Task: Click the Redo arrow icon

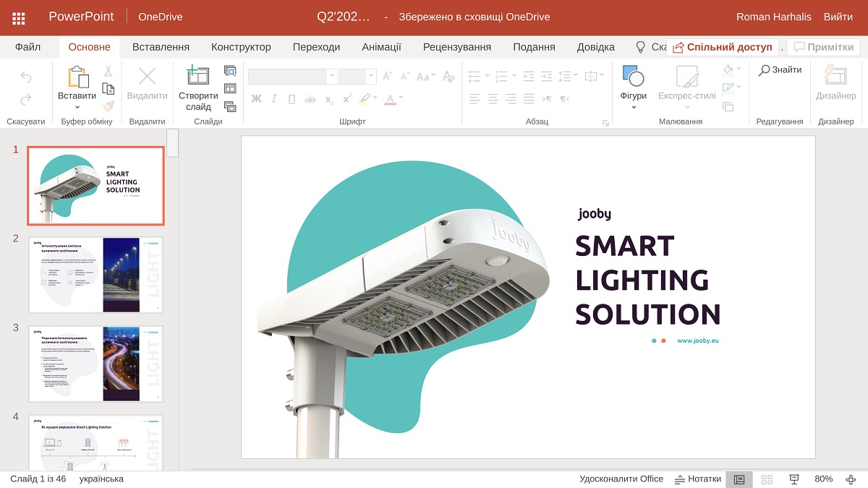Action: (x=26, y=100)
